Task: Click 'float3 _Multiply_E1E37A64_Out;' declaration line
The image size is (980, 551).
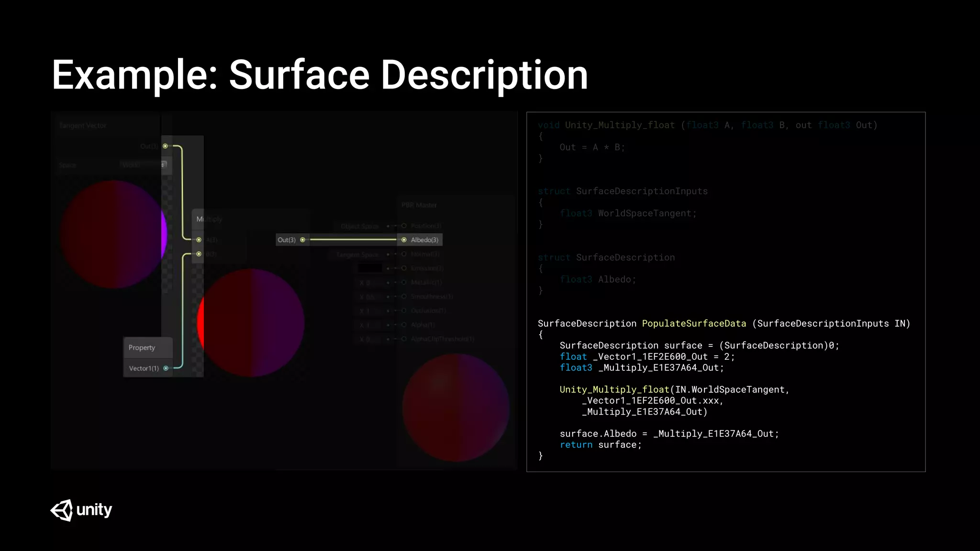Action: (642, 368)
